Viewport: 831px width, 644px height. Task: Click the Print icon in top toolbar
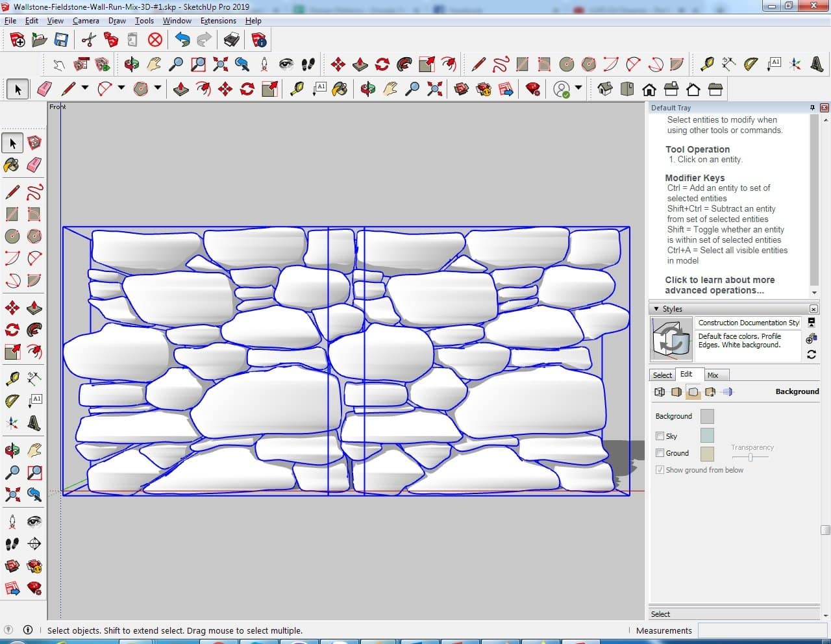click(232, 40)
